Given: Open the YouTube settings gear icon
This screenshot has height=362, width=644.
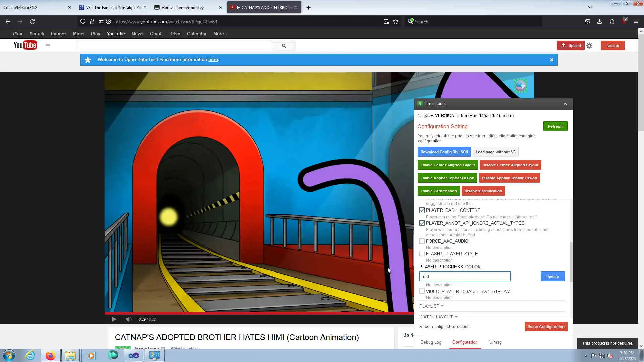Looking at the screenshot, I should pyautogui.click(x=589, y=46).
